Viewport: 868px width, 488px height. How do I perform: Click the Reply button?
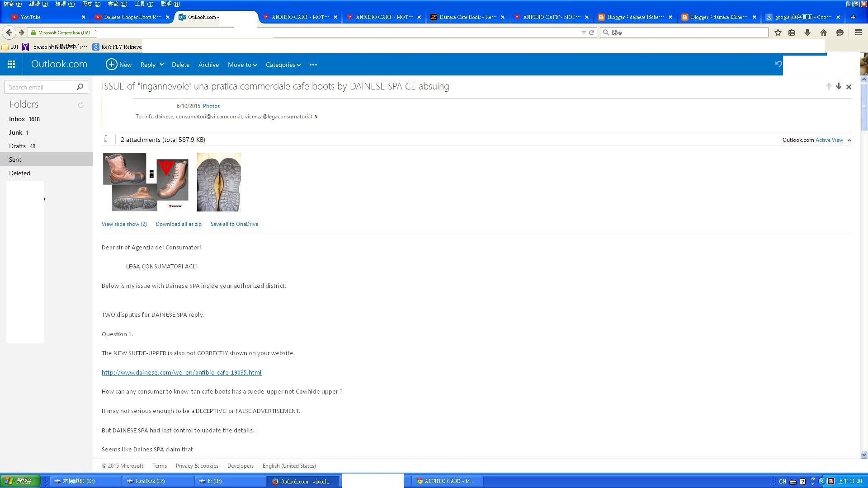[148, 65]
